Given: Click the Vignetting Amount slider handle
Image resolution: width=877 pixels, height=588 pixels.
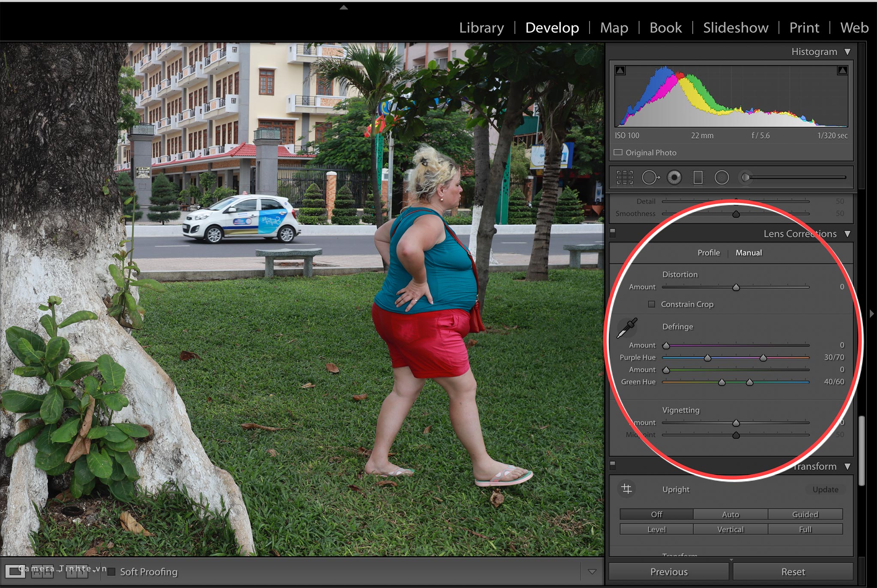Looking at the screenshot, I should coord(736,423).
